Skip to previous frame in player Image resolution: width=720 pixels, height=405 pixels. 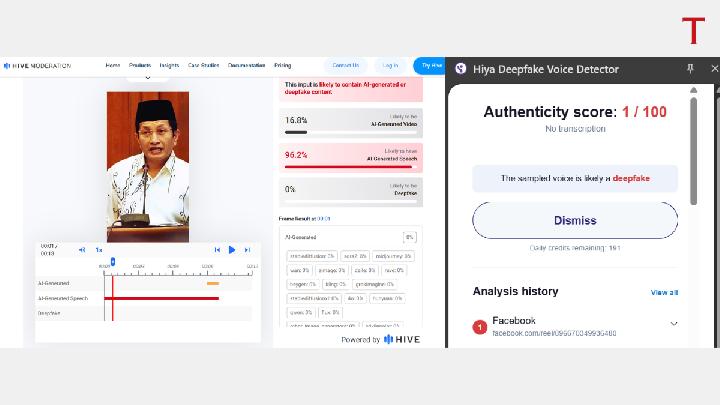tap(217, 250)
